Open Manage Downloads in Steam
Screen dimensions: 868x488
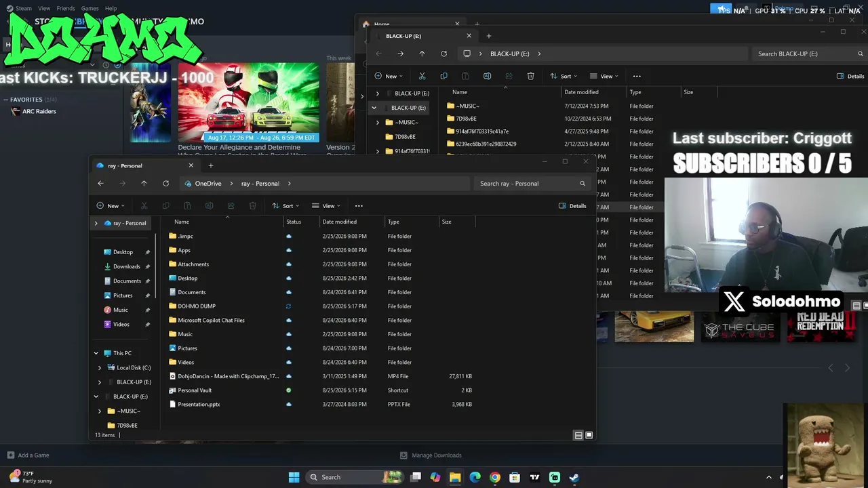pyautogui.click(x=431, y=455)
